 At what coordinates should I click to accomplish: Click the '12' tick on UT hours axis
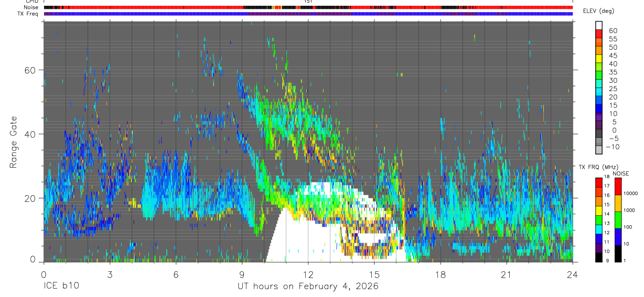(x=308, y=274)
